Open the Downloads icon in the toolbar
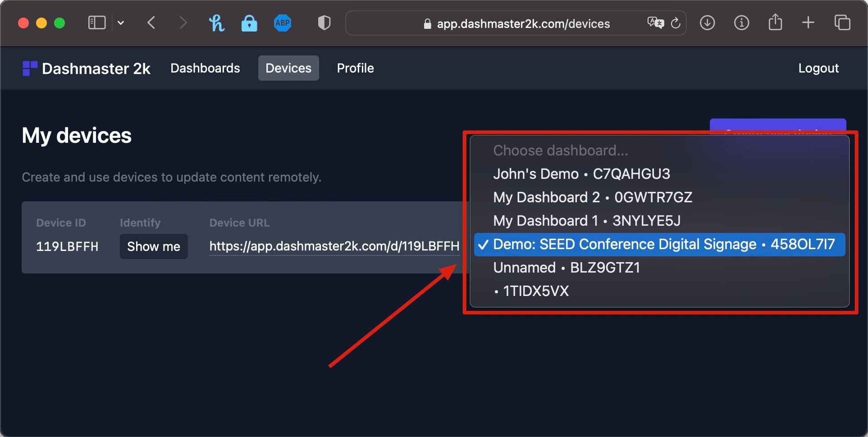Image resolution: width=868 pixels, height=437 pixels. [x=707, y=23]
